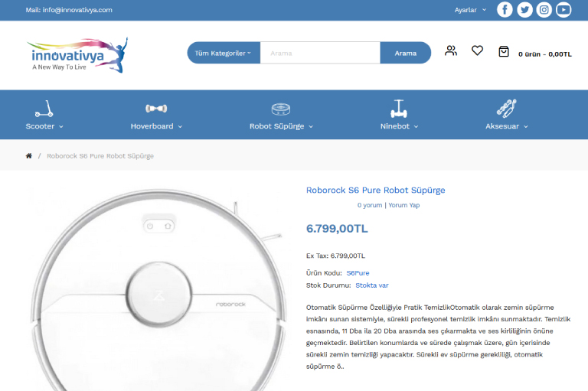Viewport: 588px width, 391px height.
Task: Click inside the Arama search field
Action: [320, 53]
